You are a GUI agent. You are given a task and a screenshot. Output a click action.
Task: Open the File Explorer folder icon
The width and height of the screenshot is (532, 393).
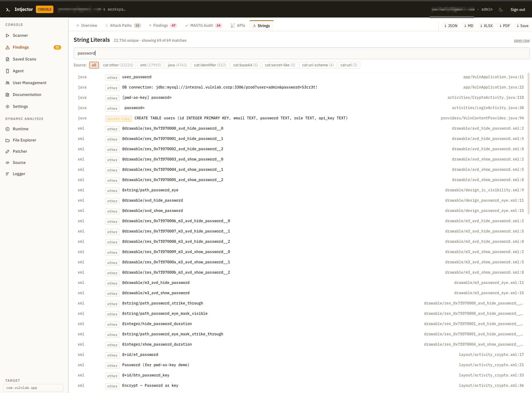(x=7, y=140)
